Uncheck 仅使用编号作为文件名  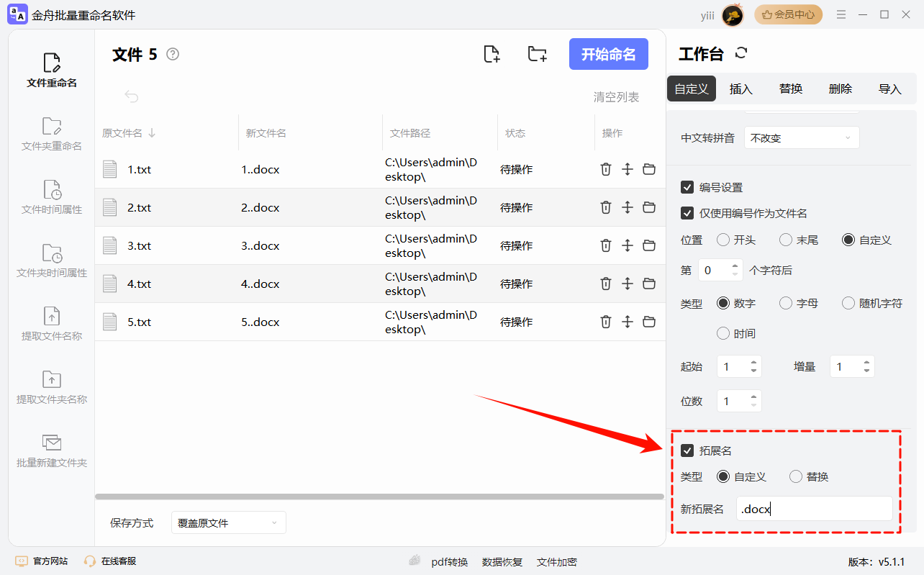pyautogui.click(x=687, y=213)
